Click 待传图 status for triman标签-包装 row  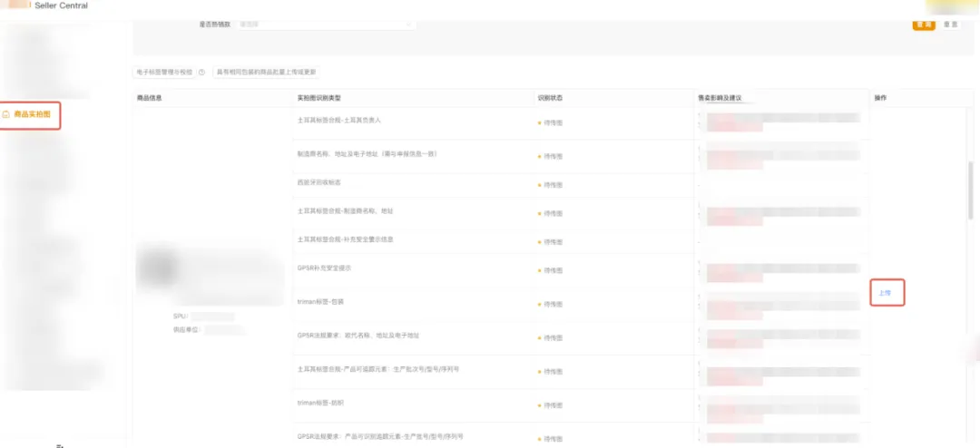(550, 305)
